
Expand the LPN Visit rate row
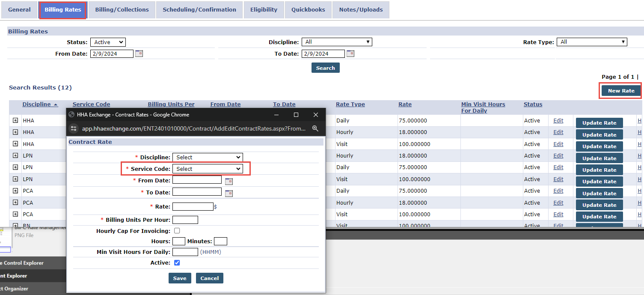pyautogui.click(x=15, y=179)
